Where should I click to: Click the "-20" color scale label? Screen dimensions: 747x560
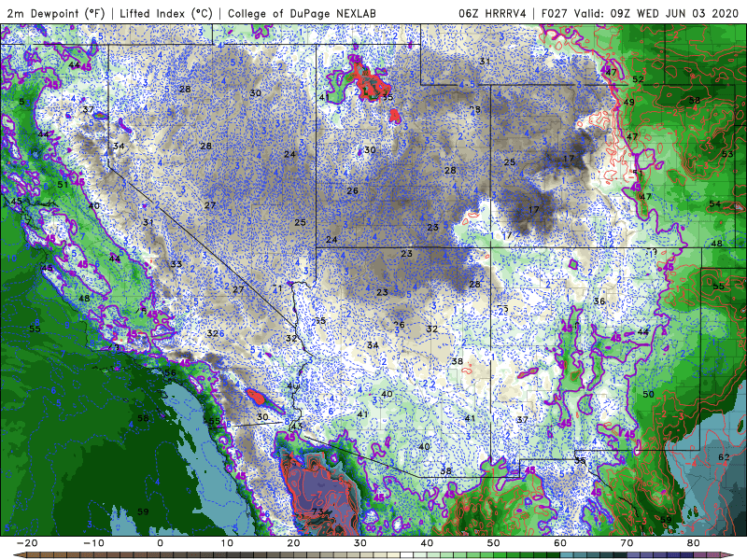27,543
